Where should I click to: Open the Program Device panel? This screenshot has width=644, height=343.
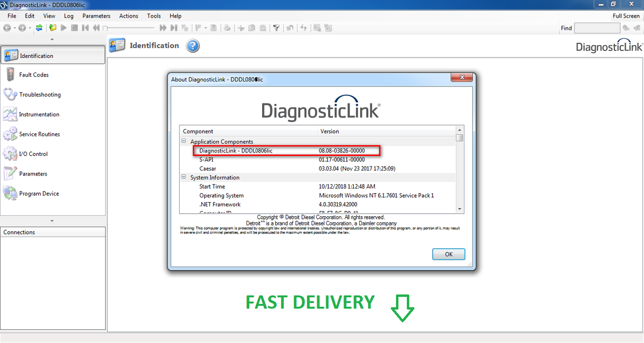(53, 194)
